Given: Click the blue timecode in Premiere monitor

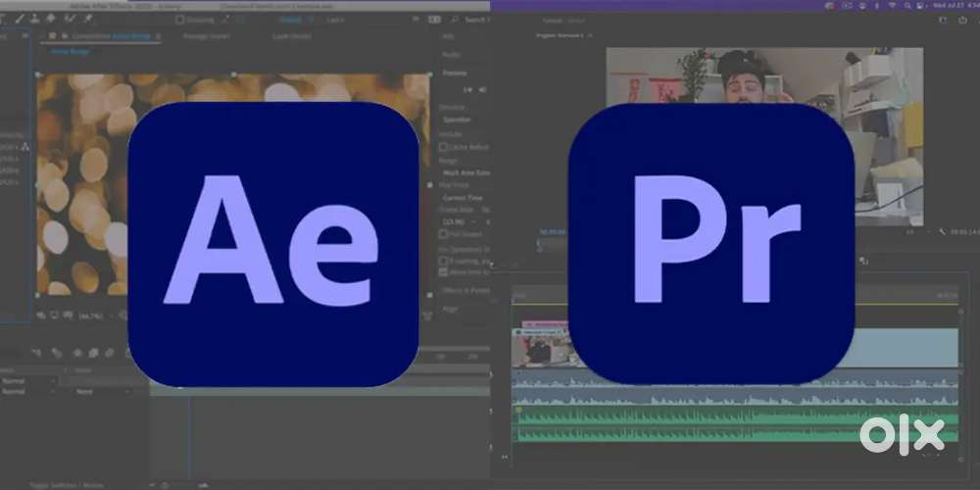Looking at the screenshot, I should 552,232.
